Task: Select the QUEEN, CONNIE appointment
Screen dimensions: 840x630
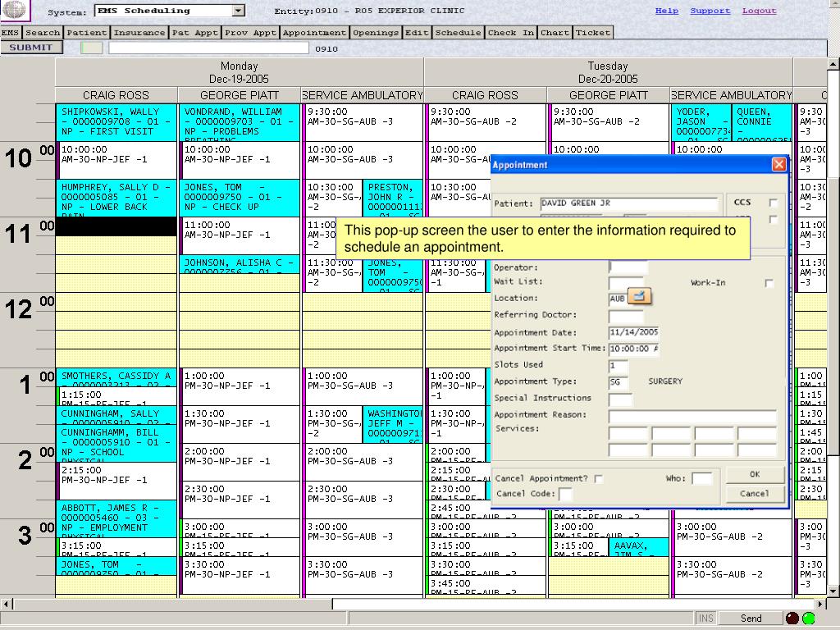Action: pyautogui.click(x=762, y=122)
